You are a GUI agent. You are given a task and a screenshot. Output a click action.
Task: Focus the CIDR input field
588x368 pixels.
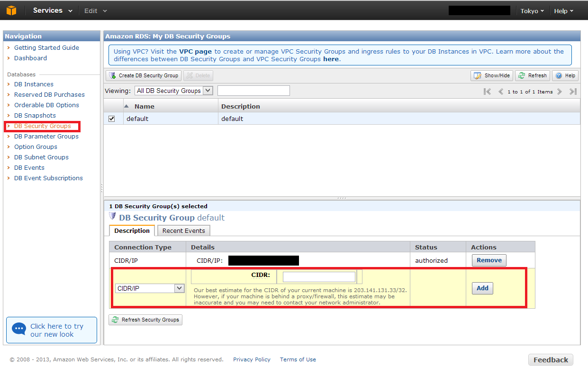[319, 276]
